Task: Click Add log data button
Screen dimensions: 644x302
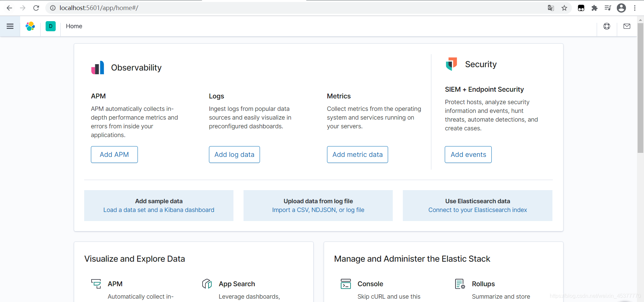Action: coord(234,155)
